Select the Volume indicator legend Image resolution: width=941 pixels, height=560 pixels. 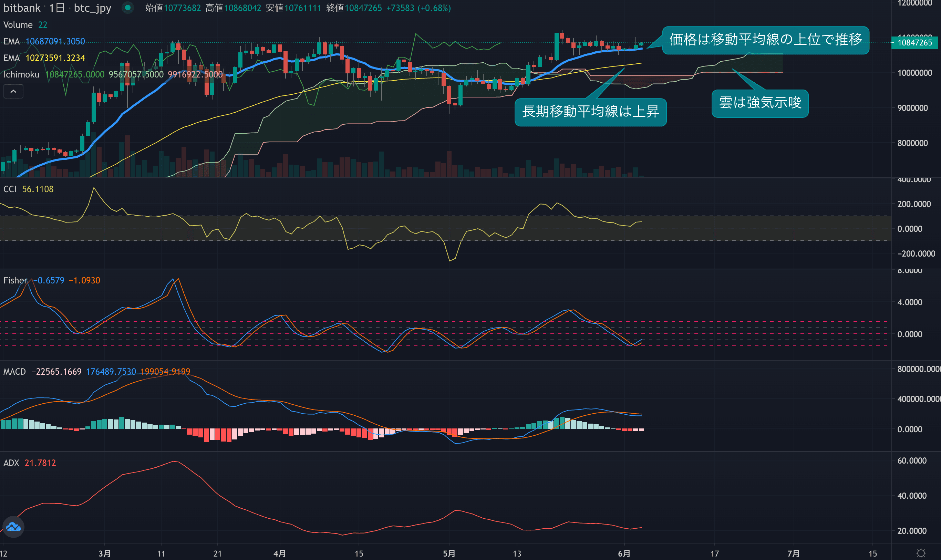click(x=18, y=25)
